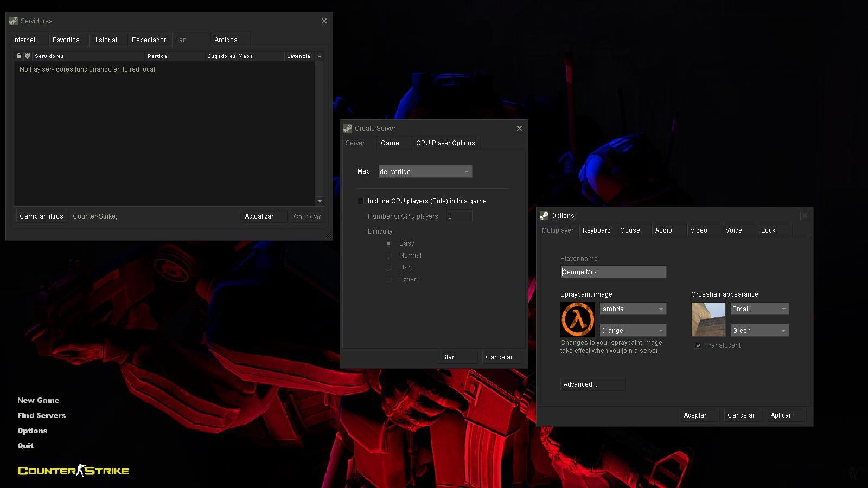Viewport: 868px width, 488px height.
Task: Click the crosshair appearance preview image
Action: pyautogui.click(x=708, y=319)
